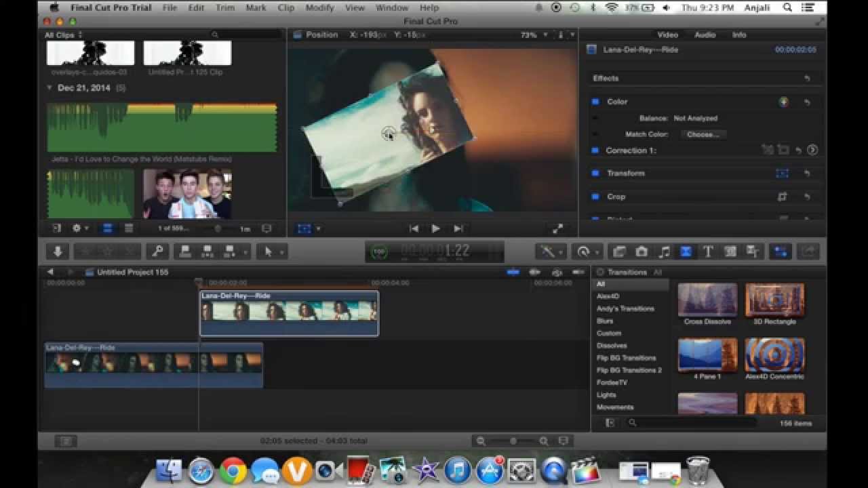Select the Blurs transitions category
Image resolution: width=868 pixels, height=488 pixels.
point(605,321)
